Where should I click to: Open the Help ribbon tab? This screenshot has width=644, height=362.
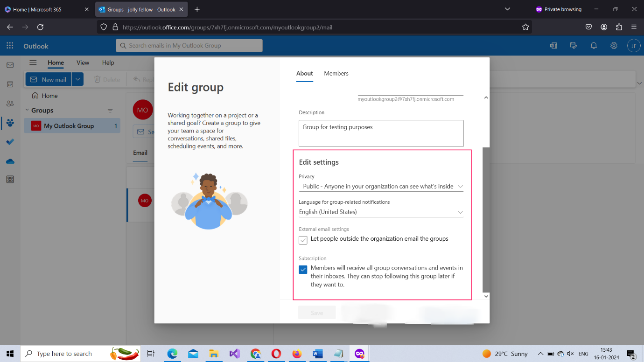click(x=108, y=63)
